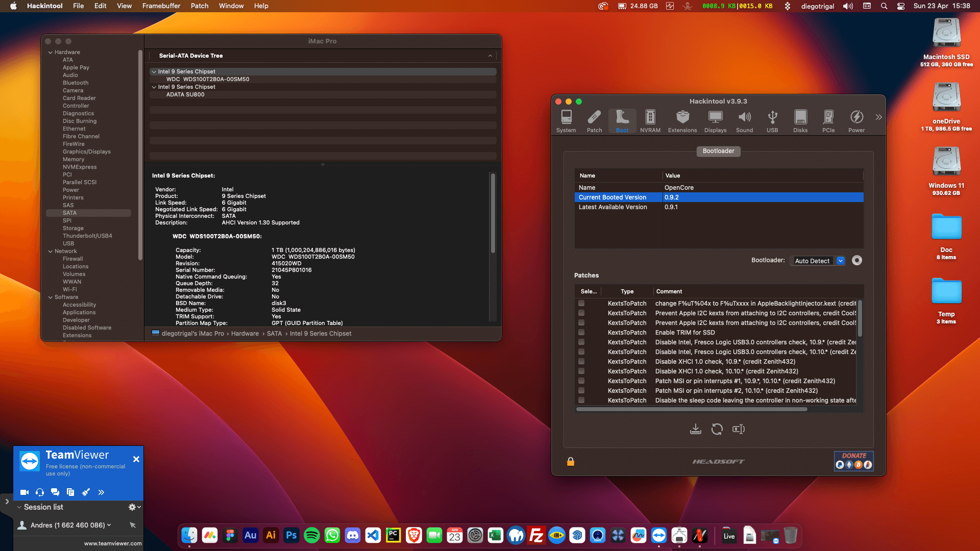This screenshot has width=980, height=551.
Task: Collapse the Hardware group in System Information sidebar
Action: (x=51, y=53)
